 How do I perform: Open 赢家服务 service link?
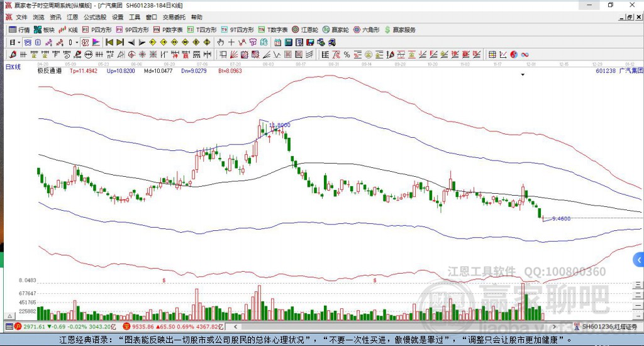[400, 30]
